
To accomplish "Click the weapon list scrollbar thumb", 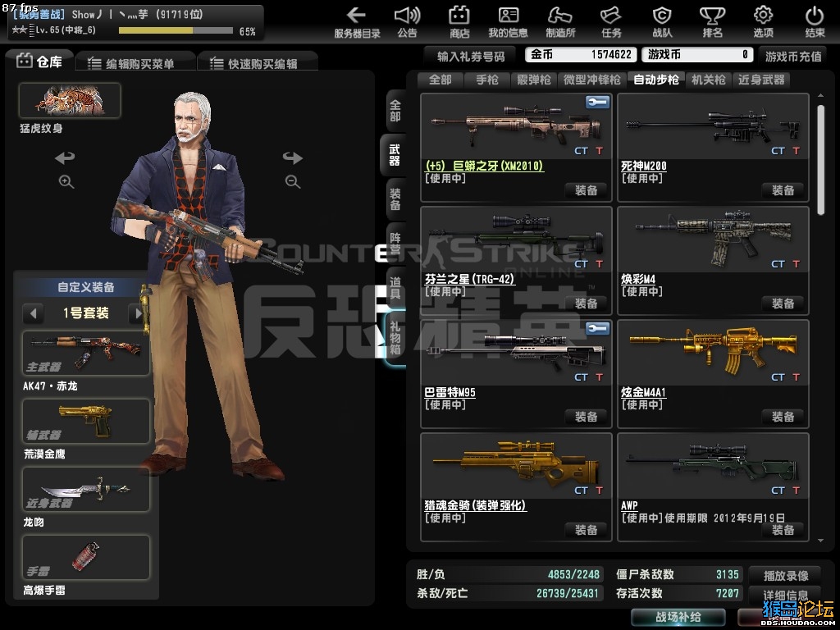I will (x=820, y=160).
